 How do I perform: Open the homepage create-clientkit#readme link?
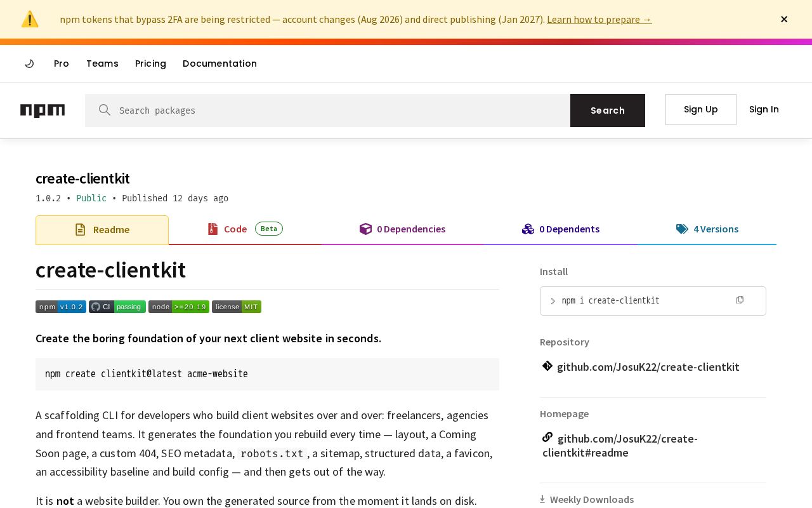pos(620,446)
